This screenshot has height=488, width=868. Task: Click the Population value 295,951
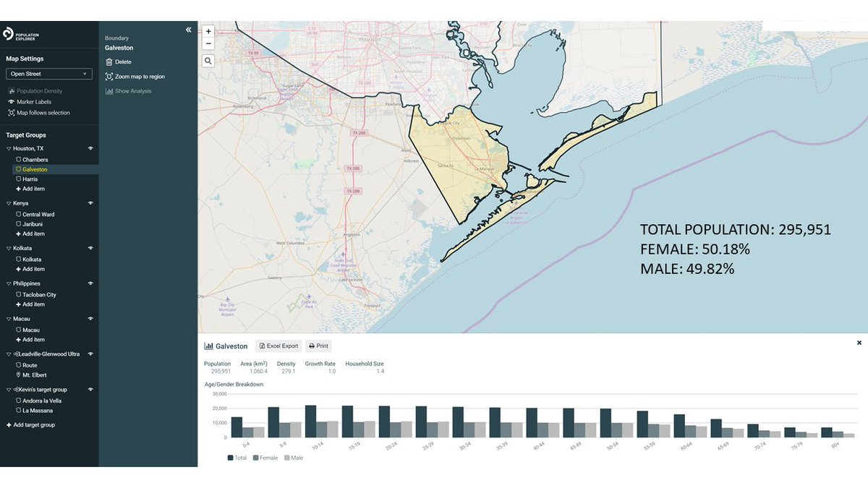click(x=220, y=371)
